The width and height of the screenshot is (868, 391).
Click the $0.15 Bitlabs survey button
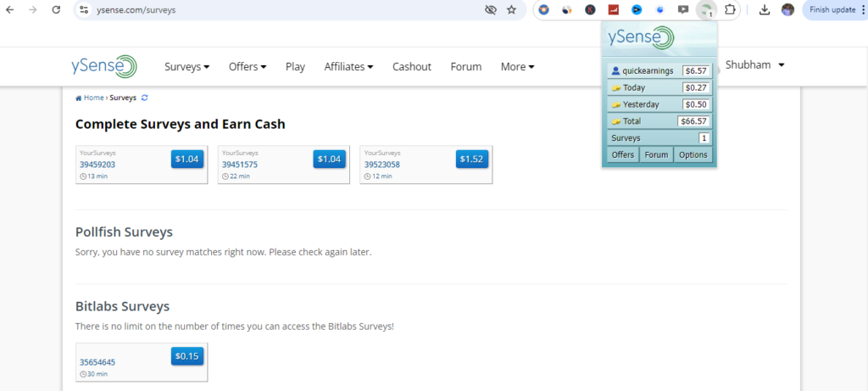[187, 356]
